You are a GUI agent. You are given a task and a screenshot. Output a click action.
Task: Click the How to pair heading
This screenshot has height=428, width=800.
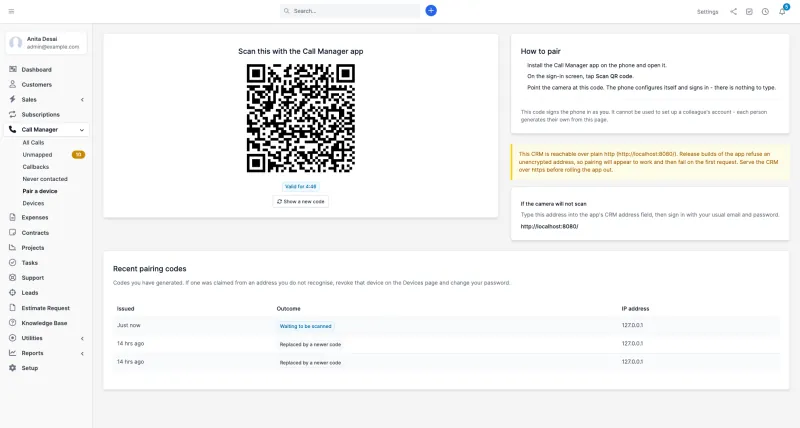540,52
